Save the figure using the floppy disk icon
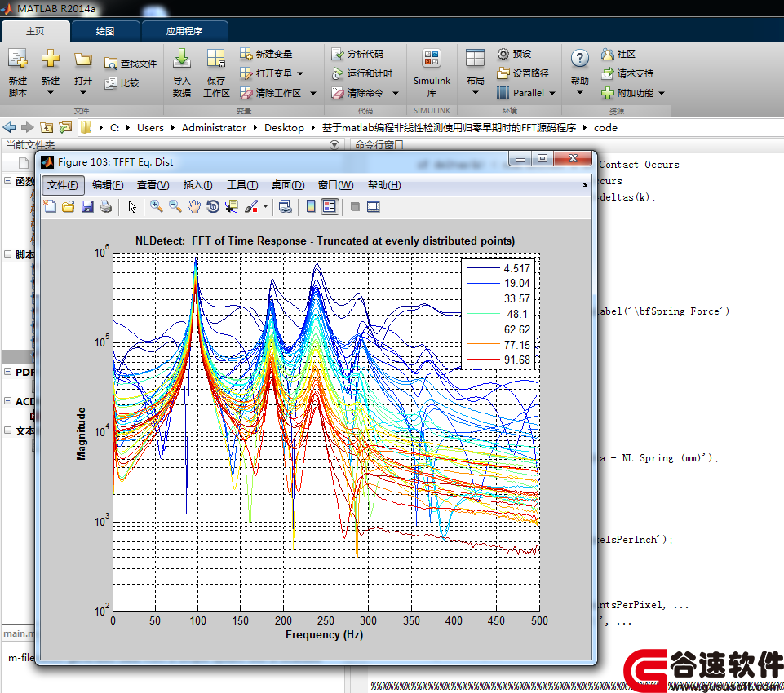This screenshot has width=784, height=693. (87, 206)
